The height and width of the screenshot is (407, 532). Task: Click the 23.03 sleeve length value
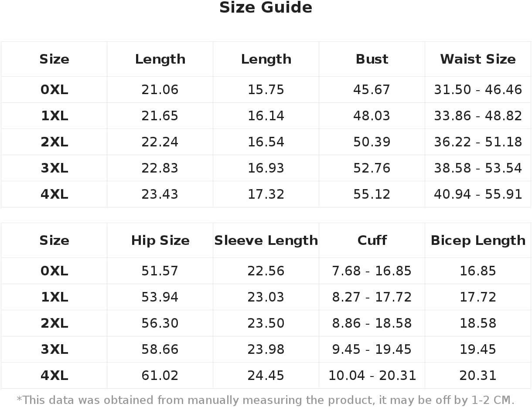pos(266,297)
